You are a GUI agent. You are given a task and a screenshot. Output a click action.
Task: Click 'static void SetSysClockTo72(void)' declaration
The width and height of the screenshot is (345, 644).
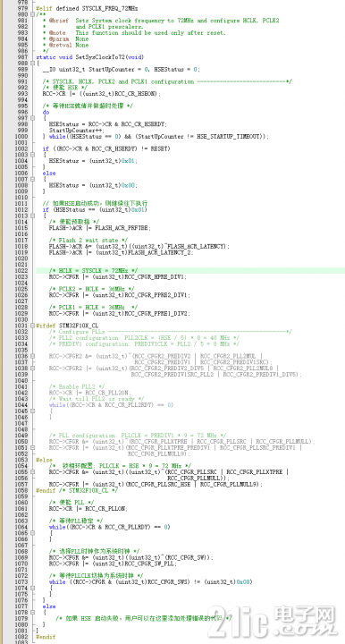pos(90,57)
